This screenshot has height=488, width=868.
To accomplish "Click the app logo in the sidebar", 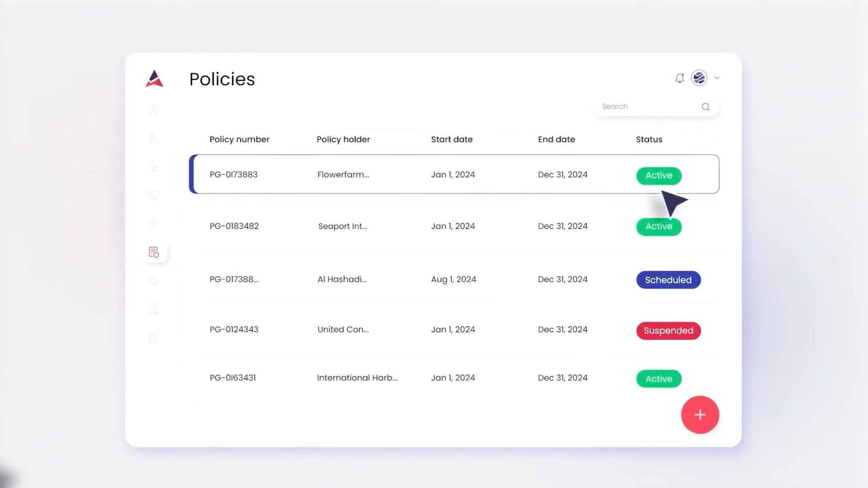I will coord(154,79).
